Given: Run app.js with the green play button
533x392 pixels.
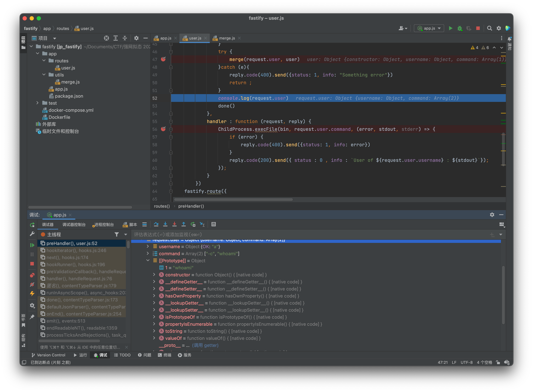Looking at the screenshot, I should pos(450,28).
